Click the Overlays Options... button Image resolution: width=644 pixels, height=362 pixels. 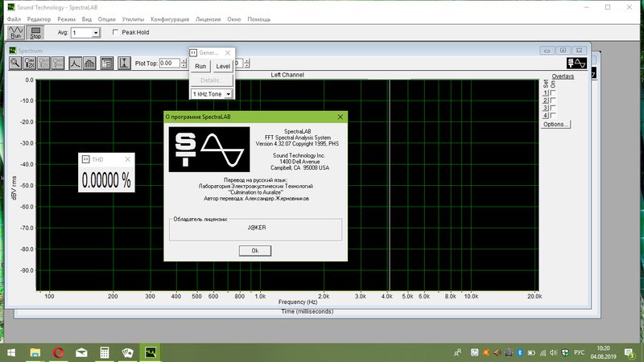click(555, 124)
